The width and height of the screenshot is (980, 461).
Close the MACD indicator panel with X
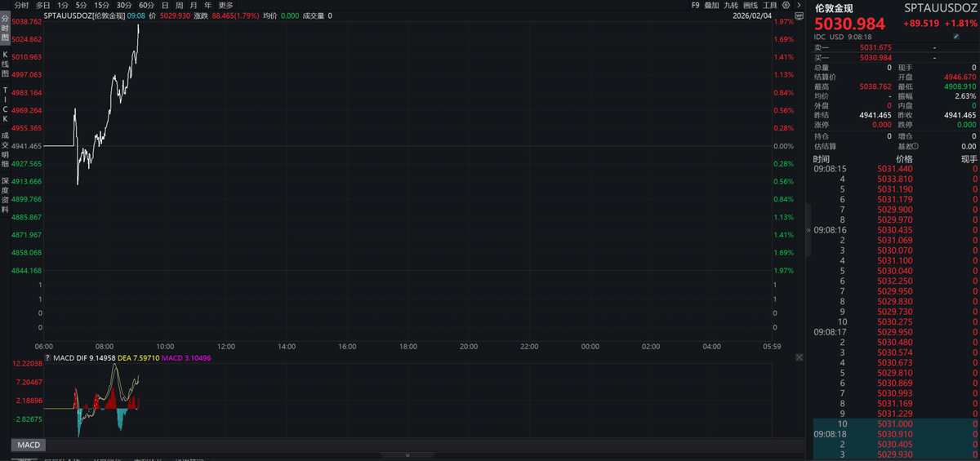(x=799, y=357)
